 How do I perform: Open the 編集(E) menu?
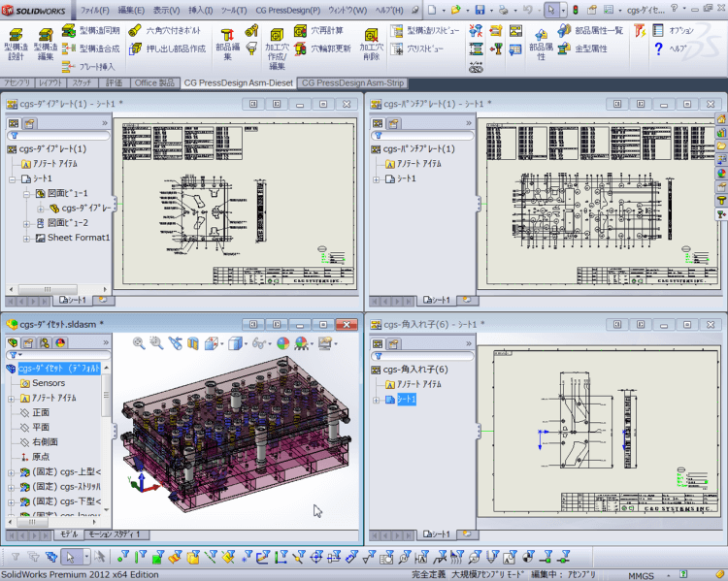(131, 10)
